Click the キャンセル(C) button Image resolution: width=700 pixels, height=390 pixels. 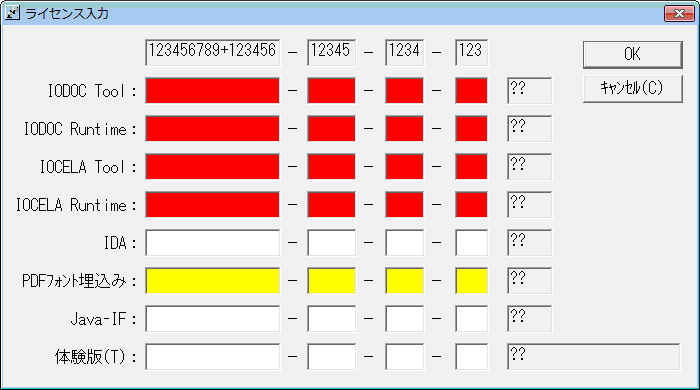[633, 88]
